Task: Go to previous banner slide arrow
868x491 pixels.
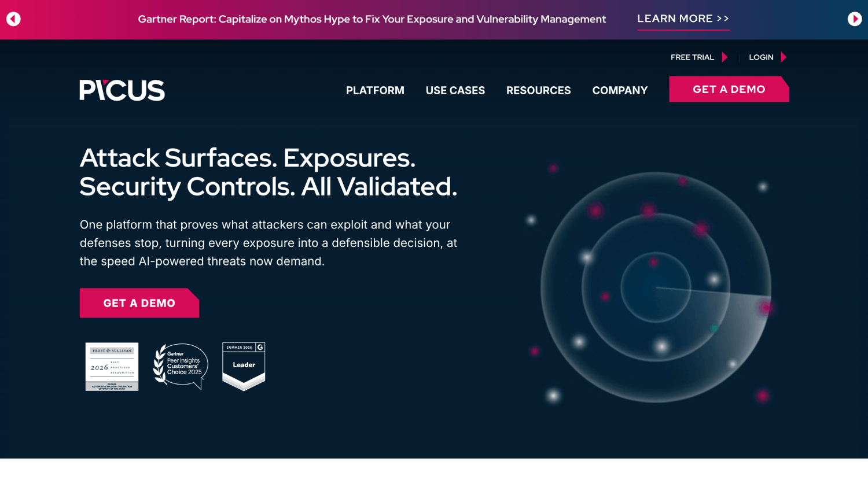Action: 13,19
